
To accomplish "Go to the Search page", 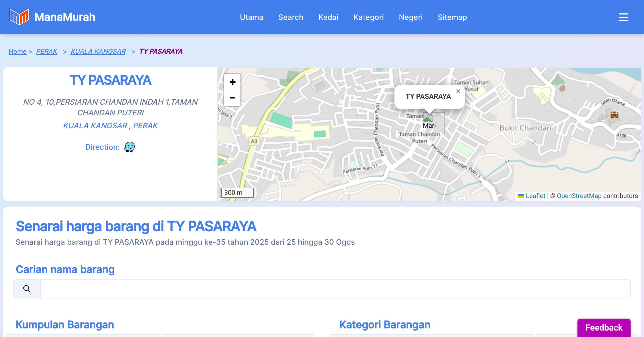I will (x=291, y=17).
